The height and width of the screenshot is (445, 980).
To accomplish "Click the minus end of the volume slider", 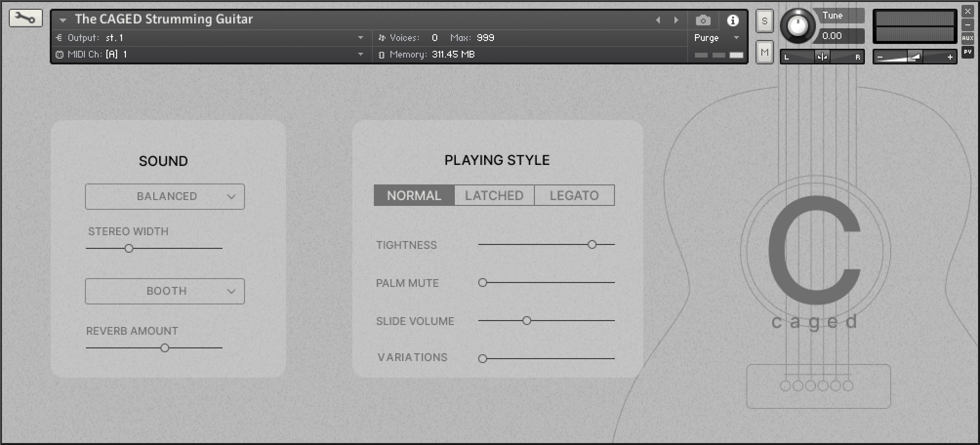I will point(880,58).
